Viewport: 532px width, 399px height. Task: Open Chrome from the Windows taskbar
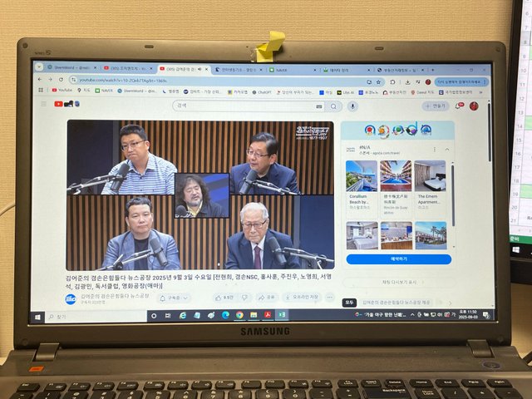click(239, 315)
